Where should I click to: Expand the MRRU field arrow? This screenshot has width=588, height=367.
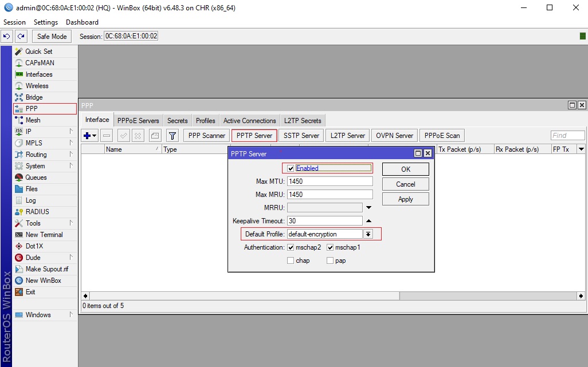(x=369, y=207)
